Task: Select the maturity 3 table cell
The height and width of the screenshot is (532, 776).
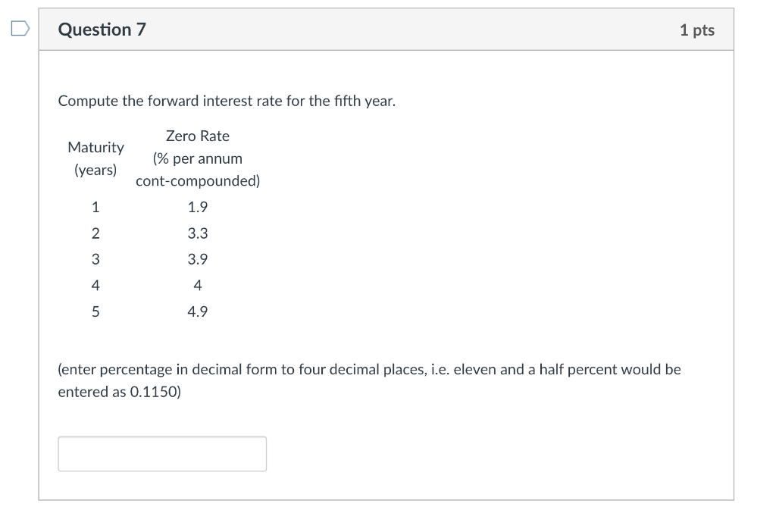Action: 95,258
